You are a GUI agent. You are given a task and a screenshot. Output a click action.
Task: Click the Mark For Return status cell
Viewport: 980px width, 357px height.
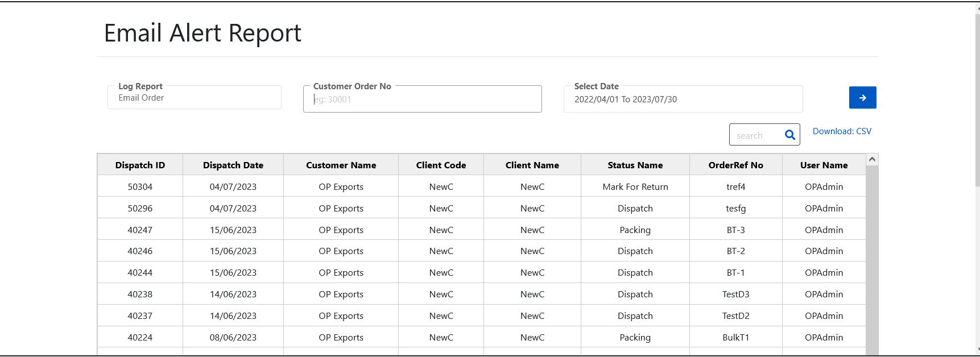[x=635, y=186]
